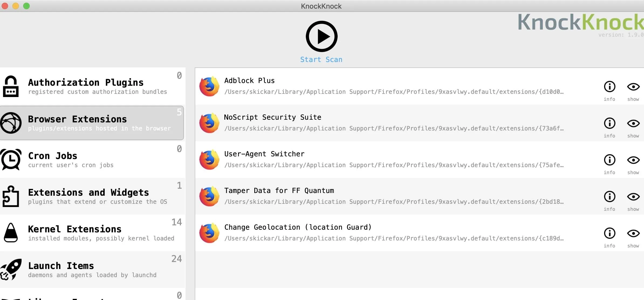Open info for User-Agent Switcher
644x300 pixels.
pyautogui.click(x=609, y=160)
